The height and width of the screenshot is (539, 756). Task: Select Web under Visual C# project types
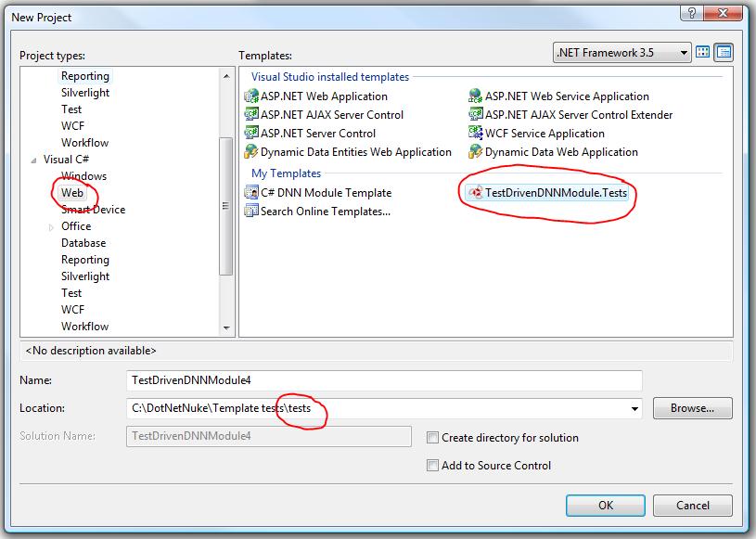[72, 193]
